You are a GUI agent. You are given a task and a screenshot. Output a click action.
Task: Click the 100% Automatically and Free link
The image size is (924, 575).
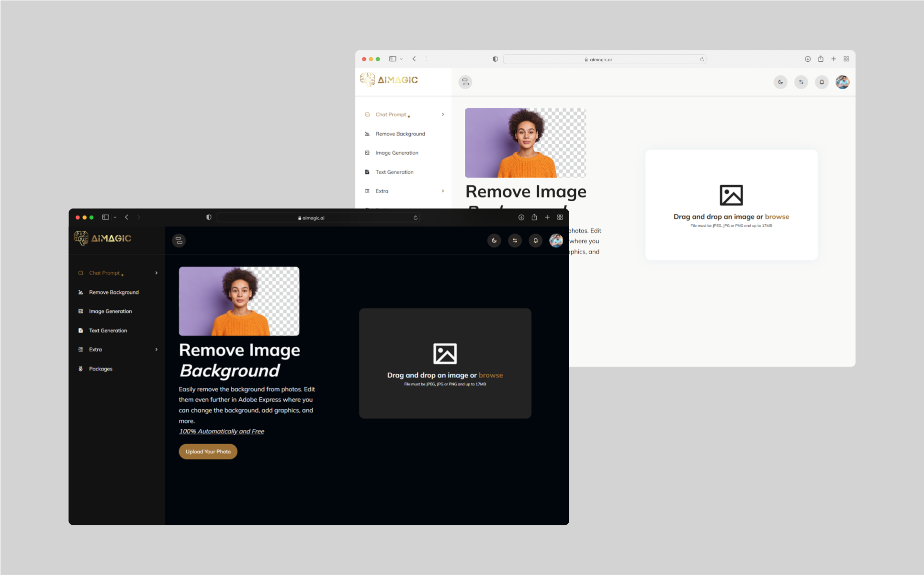[x=221, y=431]
